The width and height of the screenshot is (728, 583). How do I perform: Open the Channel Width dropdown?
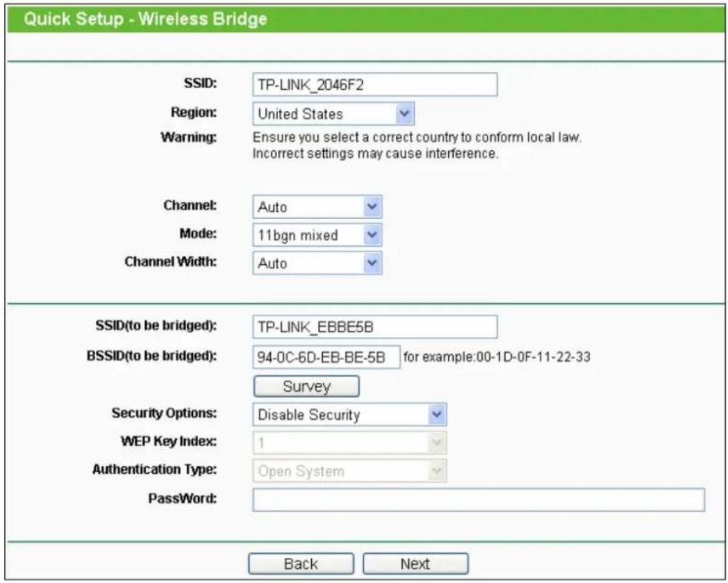(x=317, y=263)
